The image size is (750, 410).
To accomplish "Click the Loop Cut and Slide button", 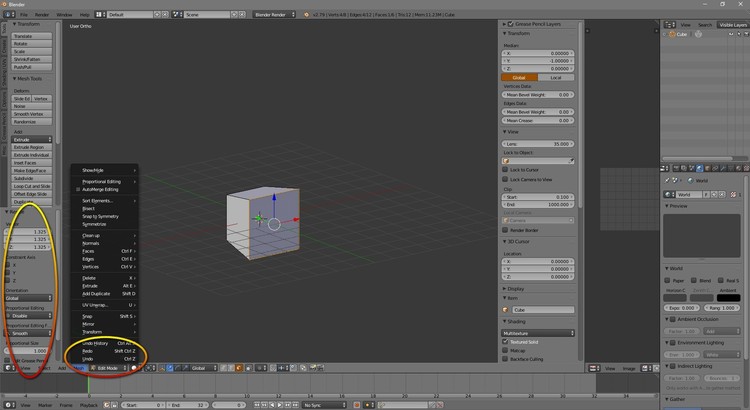I will coord(32,186).
